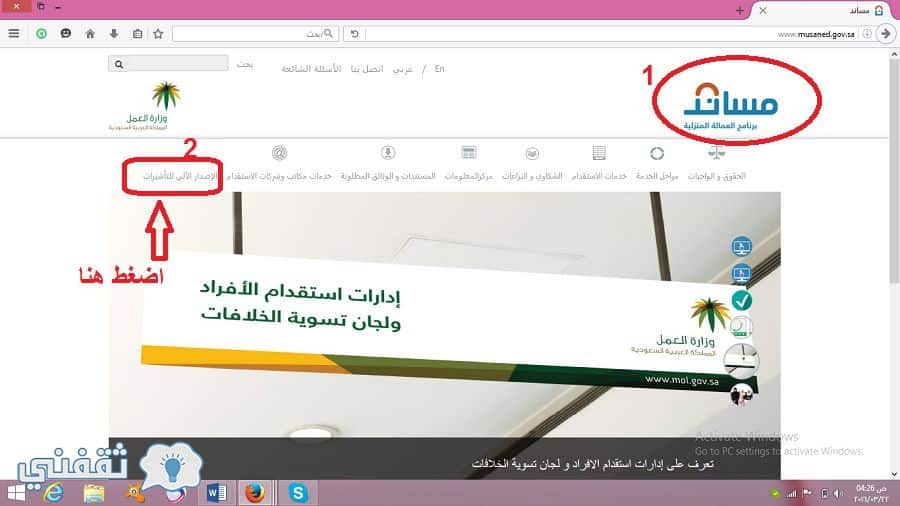Image resolution: width=900 pixels, height=506 pixels.
Task: Click the scrollbar down arrow
Action: click(894, 474)
